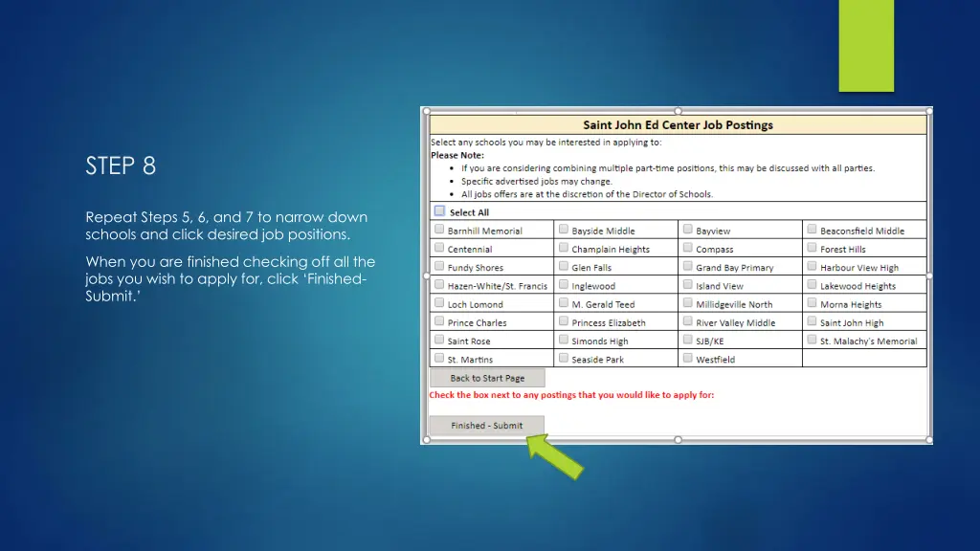Click the green rectangle at slide top
The image size is (980, 551).
tap(866, 45)
